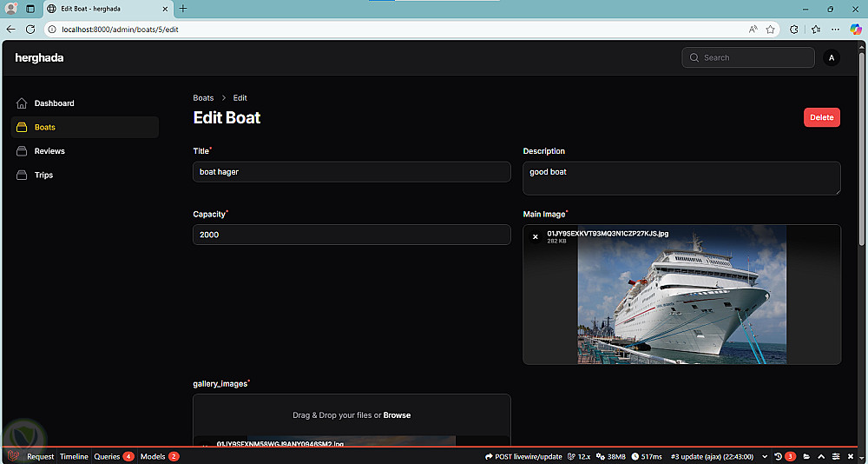Image resolution: width=868 pixels, height=464 pixels.
Task: Expand the debugbar with the up chevron
Action: (821, 457)
